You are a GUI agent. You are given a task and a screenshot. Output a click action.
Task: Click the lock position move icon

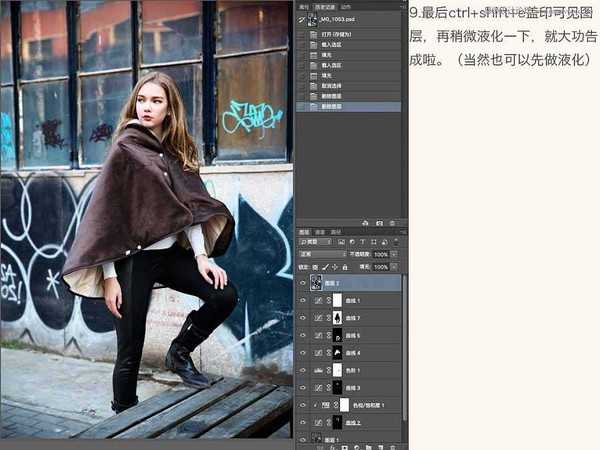click(333, 268)
